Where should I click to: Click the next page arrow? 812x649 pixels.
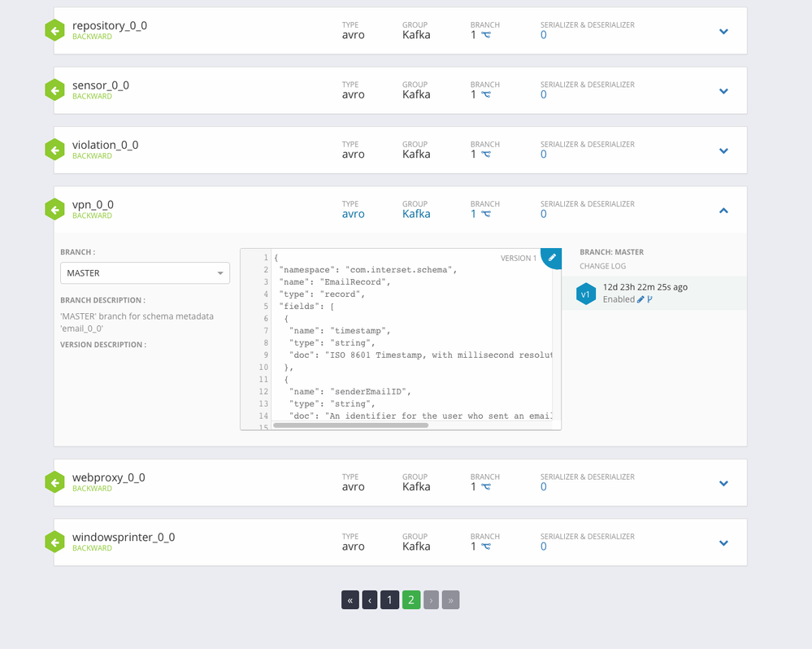point(431,600)
